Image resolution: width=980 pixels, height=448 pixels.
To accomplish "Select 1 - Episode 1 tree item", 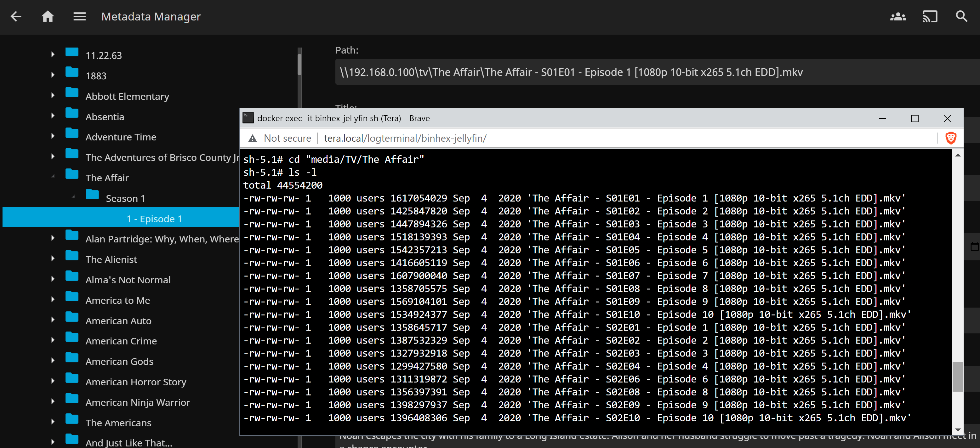I will point(154,219).
